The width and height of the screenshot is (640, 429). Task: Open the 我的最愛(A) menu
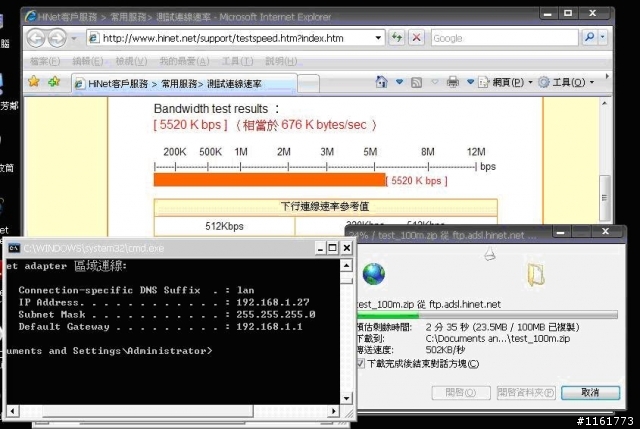[x=184, y=61]
